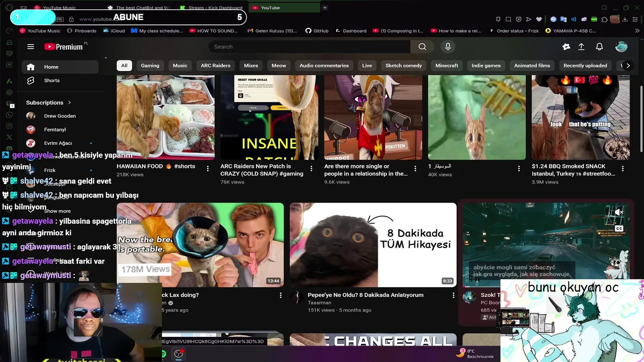Image resolution: width=644 pixels, height=362 pixels.
Task: Go to Shorts in sidebar
Action: (60, 80)
